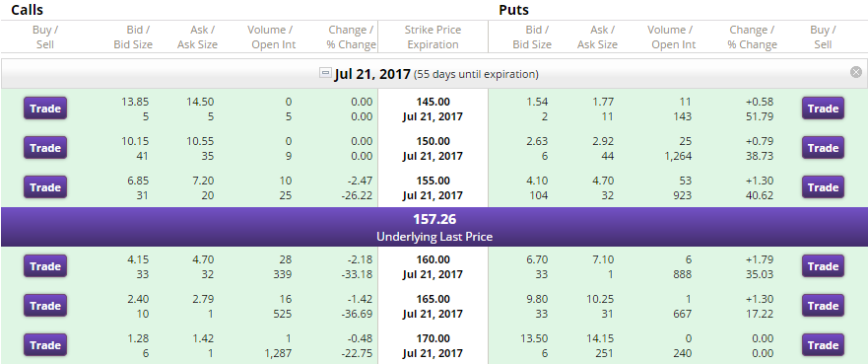Click the Strike Price Expiration column header

(433, 37)
